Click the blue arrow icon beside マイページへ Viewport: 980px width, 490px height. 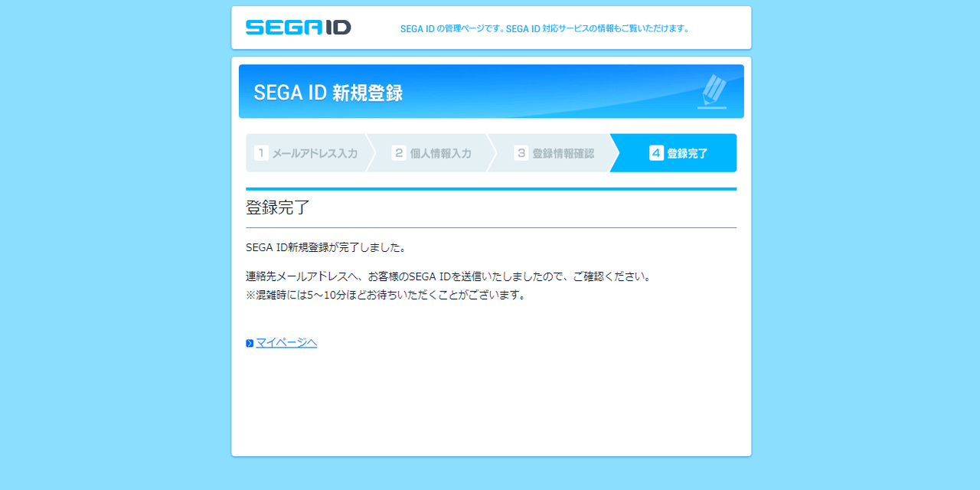coord(249,342)
